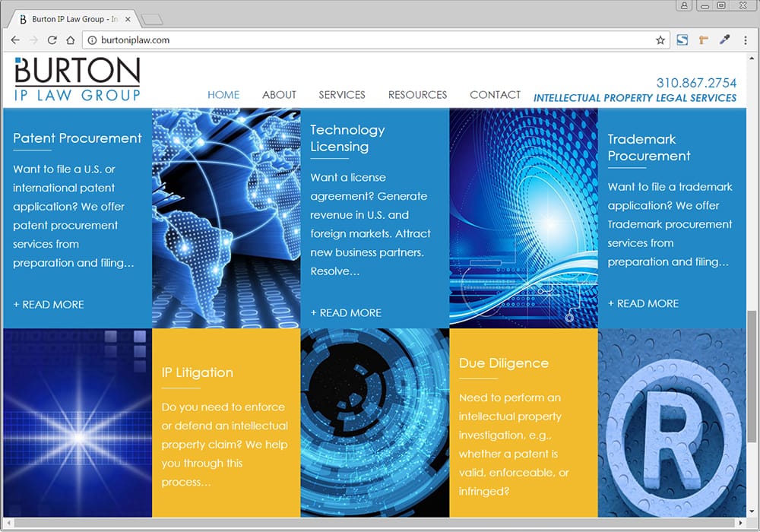Click the Technology Licensing description text
Image resolution: width=760 pixels, height=532 pixels.
point(370,224)
